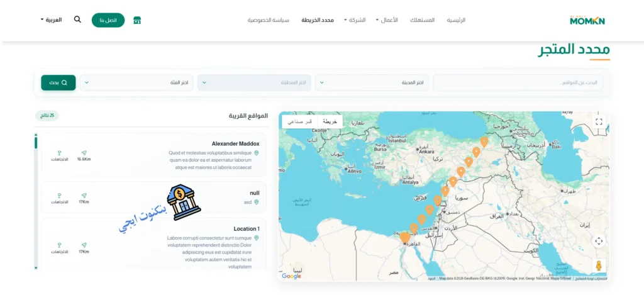
Task: Open directions for Location 1
Action: click(x=60, y=248)
